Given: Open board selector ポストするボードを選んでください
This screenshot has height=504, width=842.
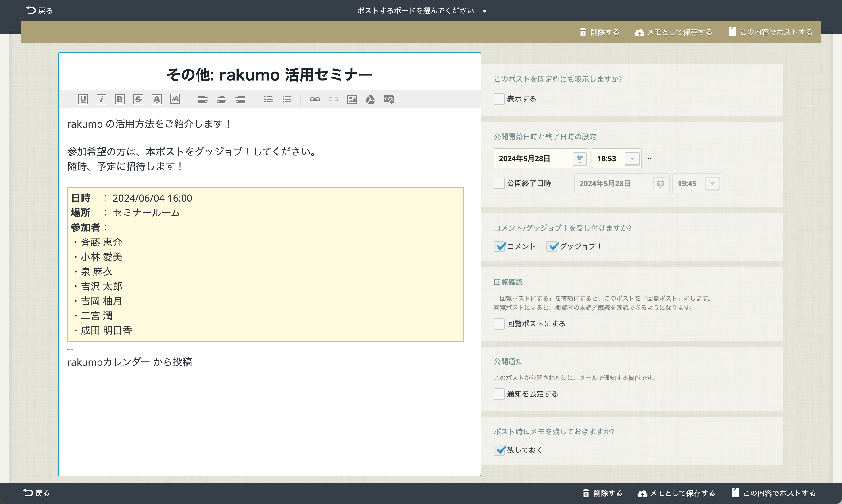Looking at the screenshot, I should point(421,11).
